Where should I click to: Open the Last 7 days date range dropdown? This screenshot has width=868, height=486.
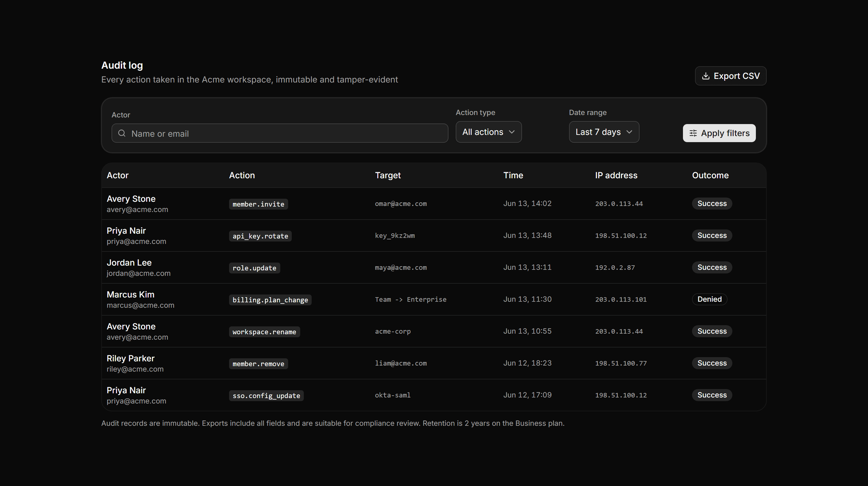tap(604, 132)
